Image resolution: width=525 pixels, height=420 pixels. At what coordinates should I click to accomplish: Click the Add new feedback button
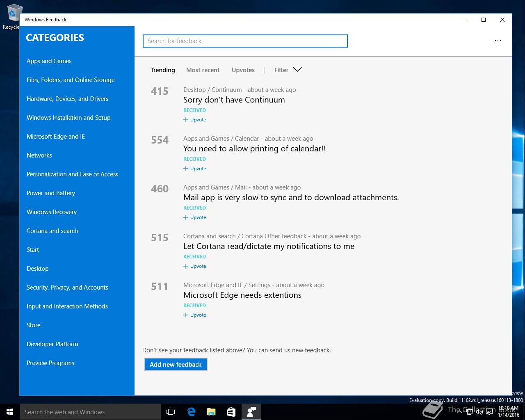coord(176,364)
